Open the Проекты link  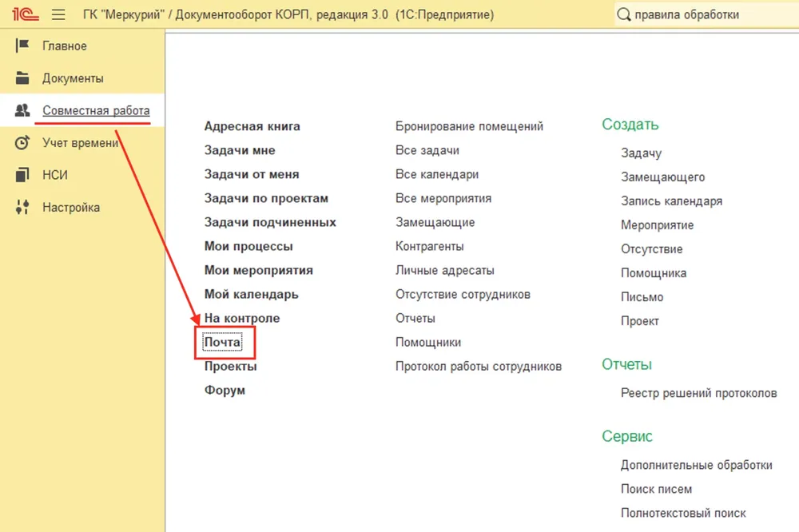(x=230, y=366)
